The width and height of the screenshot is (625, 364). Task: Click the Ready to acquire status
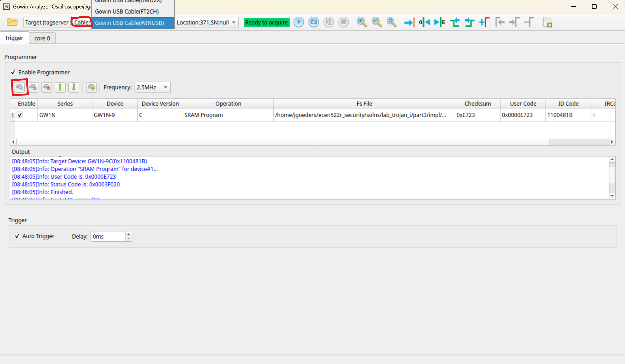(x=266, y=22)
